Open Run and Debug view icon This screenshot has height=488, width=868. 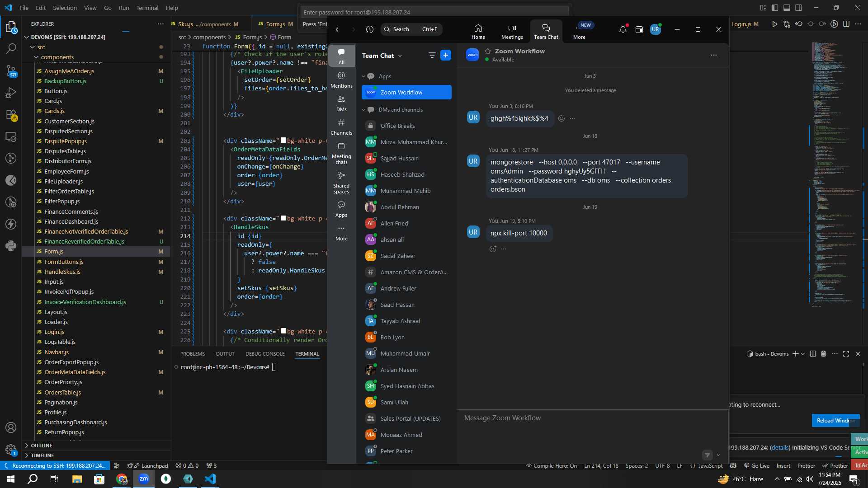(11, 93)
